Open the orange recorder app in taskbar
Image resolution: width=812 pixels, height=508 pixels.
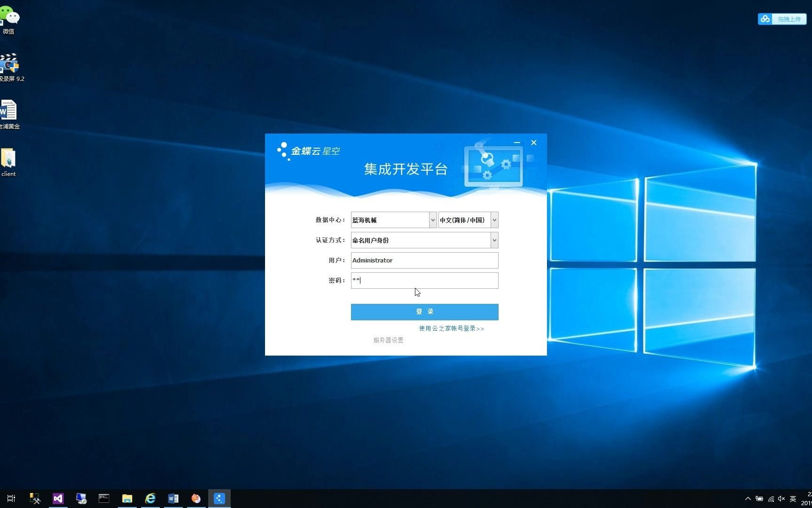coord(196,499)
